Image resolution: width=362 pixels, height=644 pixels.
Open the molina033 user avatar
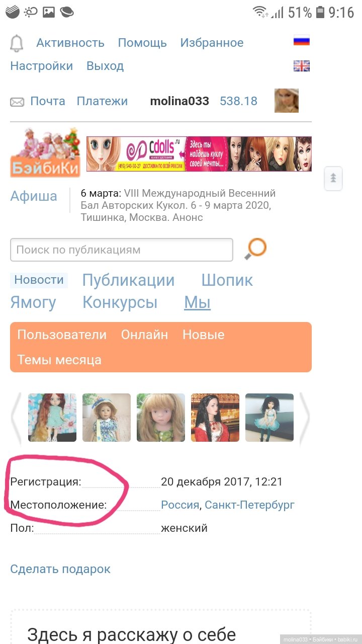coord(287,101)
